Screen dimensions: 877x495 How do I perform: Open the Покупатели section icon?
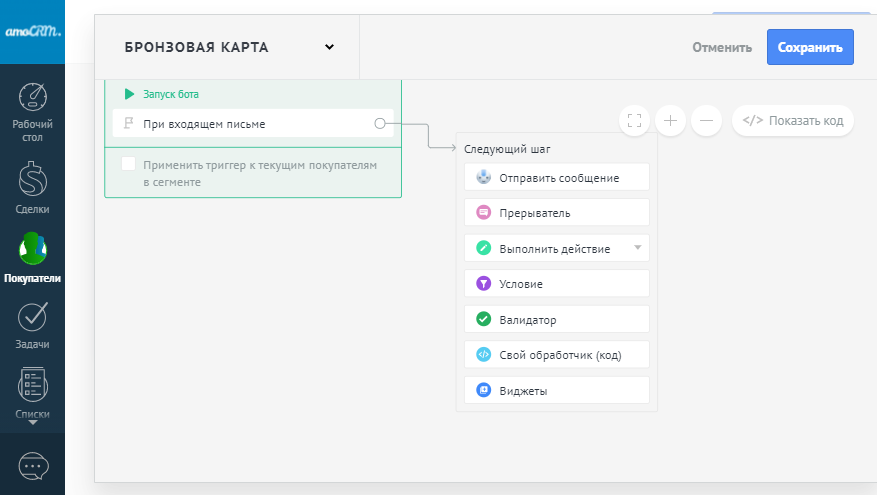tap(33, 249)
